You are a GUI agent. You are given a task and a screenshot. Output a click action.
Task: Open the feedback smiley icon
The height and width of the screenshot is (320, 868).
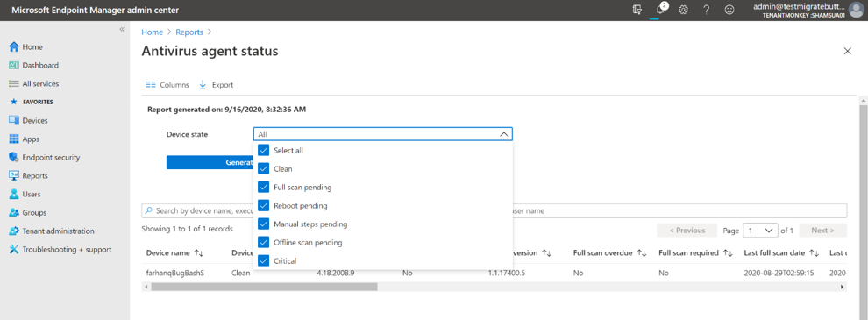click(x=730, y=10)
